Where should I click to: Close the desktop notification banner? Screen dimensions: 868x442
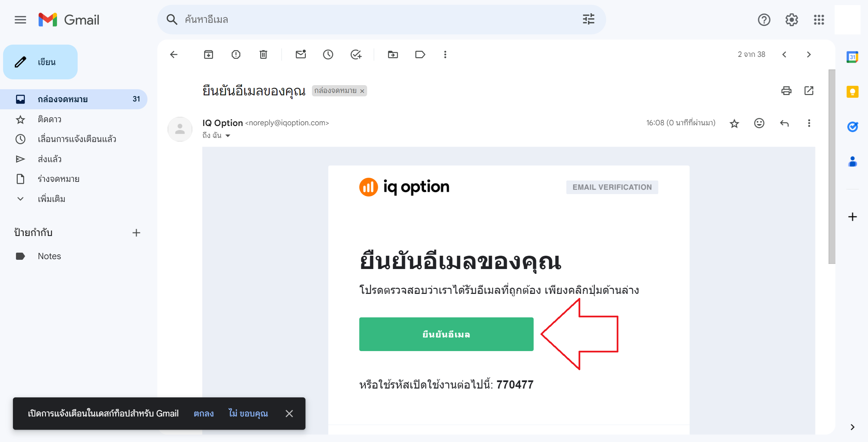tap(289, 413)
